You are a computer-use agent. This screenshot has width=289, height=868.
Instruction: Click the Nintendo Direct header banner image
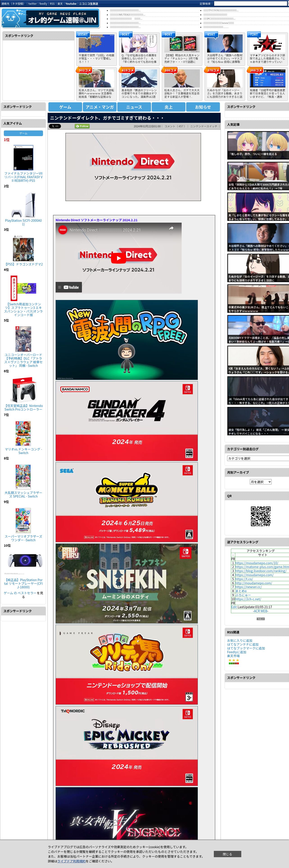[133, 167]
